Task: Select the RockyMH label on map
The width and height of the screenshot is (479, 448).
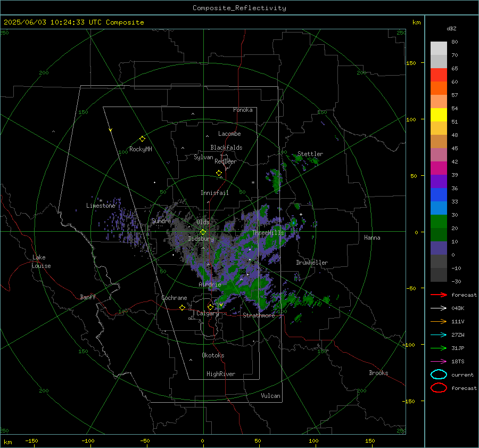Action: tap(141, 149)
